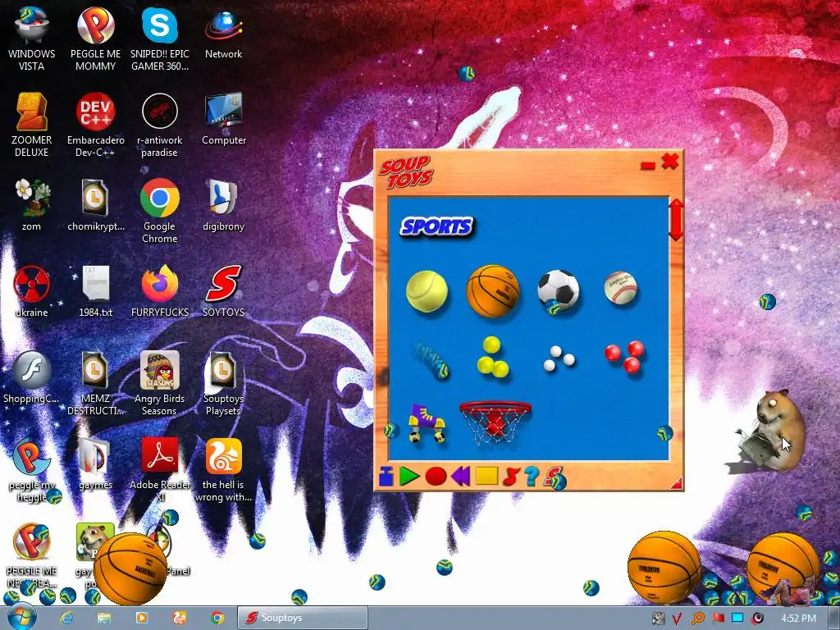This screenshot has height=630, width=840.
Task: Select the chomikrypt desktop file icon
Action: tap(95, 205)
